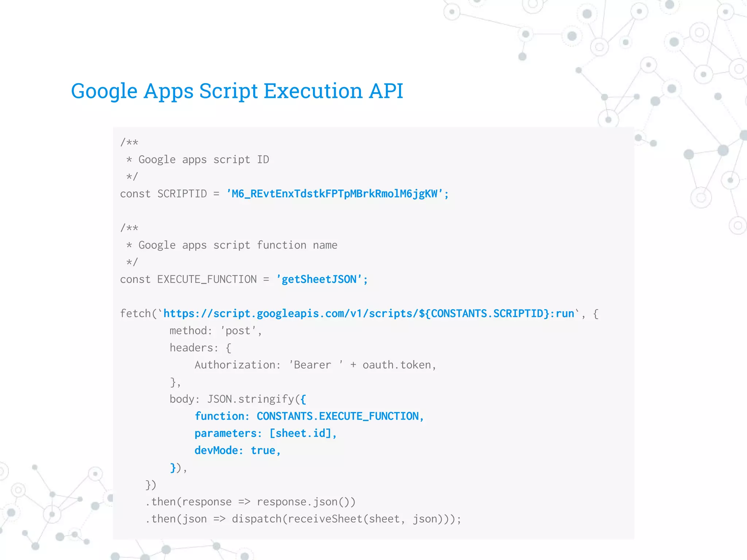Viewport: 747px width, 560px height.
Task: Click the 'function: CONSTANTS.EXECUTE_FUNCTION,' line
Action: 309,416
